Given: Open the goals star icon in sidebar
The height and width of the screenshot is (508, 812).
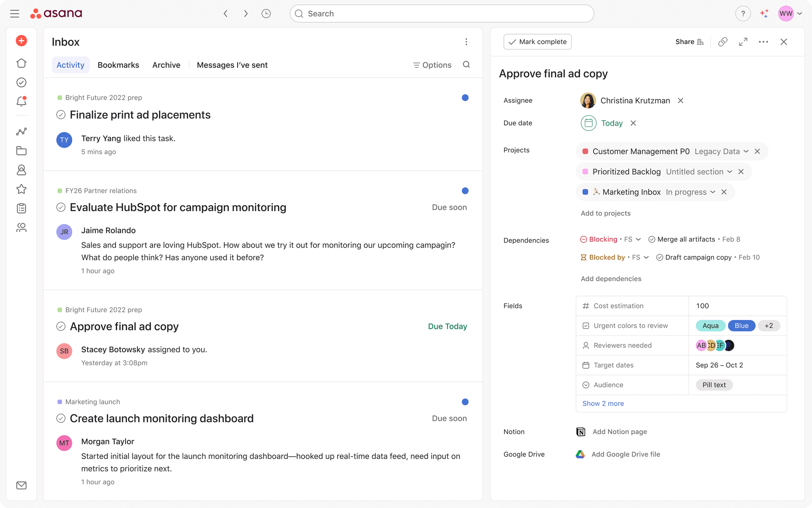Looking at the screenshot, I should point(21,189).
